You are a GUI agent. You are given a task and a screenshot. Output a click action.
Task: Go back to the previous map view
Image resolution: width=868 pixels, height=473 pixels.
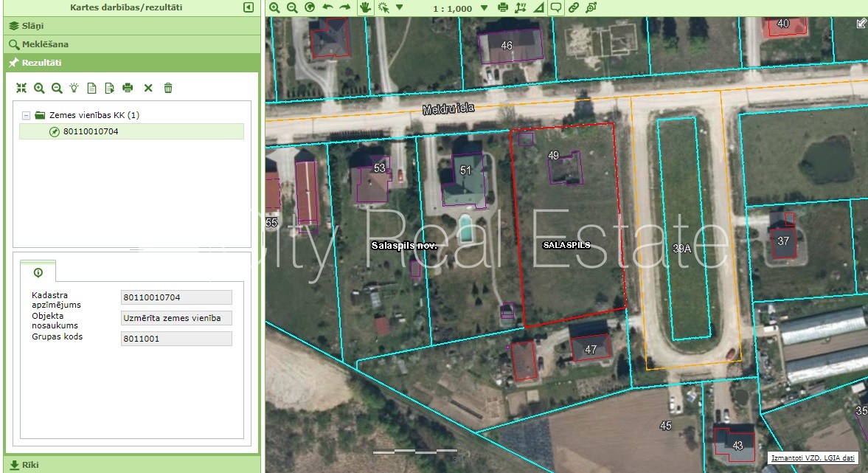tap(327, 7)
